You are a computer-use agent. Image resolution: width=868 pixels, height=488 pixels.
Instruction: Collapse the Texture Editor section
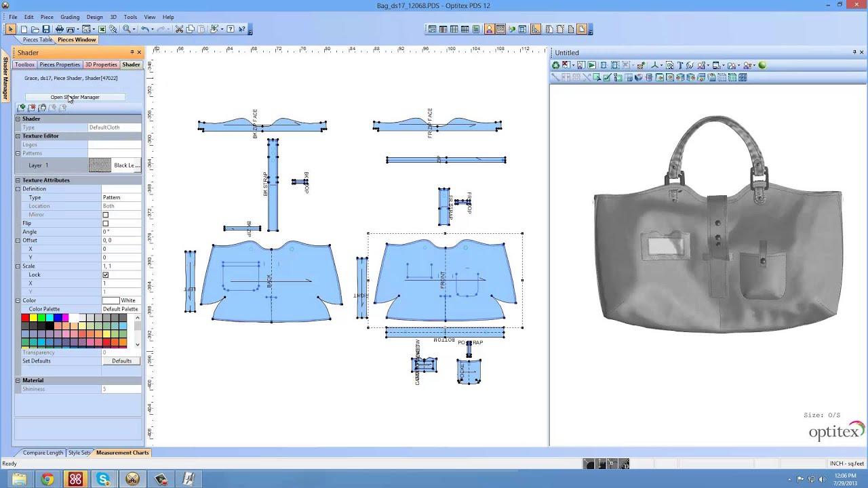coord(18,136)
